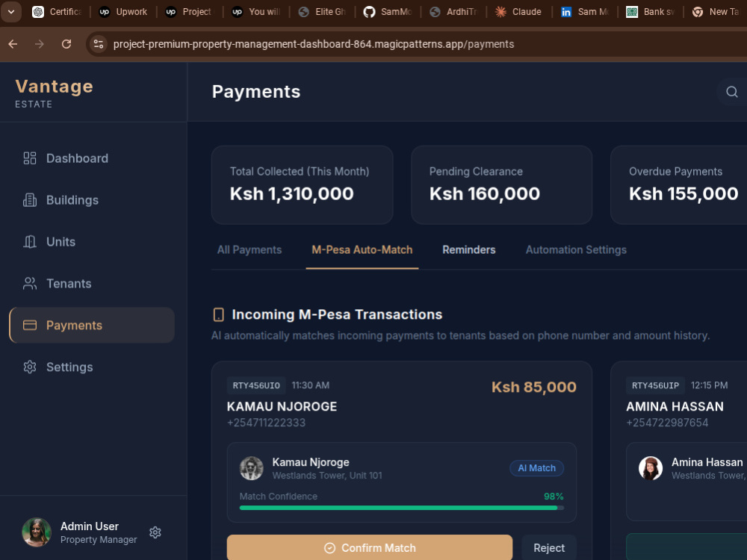The width and height of the screenshot is (747, 560).
Task: Click the Admin User name
Action: [90, 526]
